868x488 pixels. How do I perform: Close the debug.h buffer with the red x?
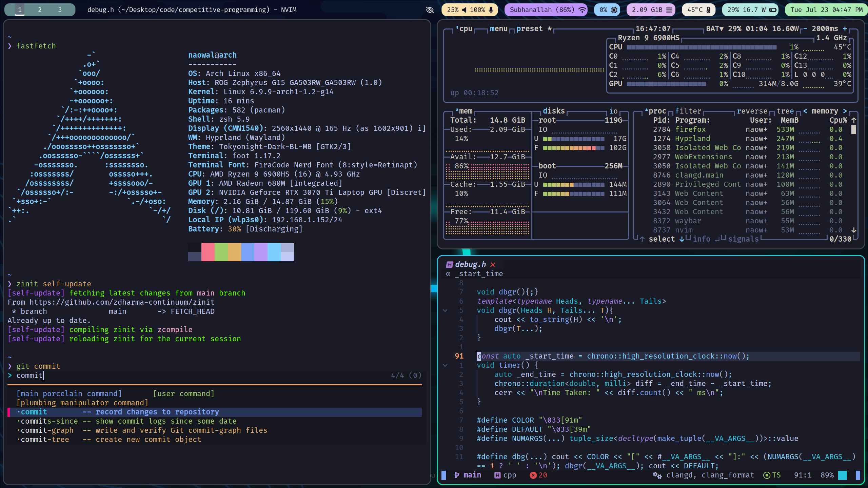pos(493,265)
